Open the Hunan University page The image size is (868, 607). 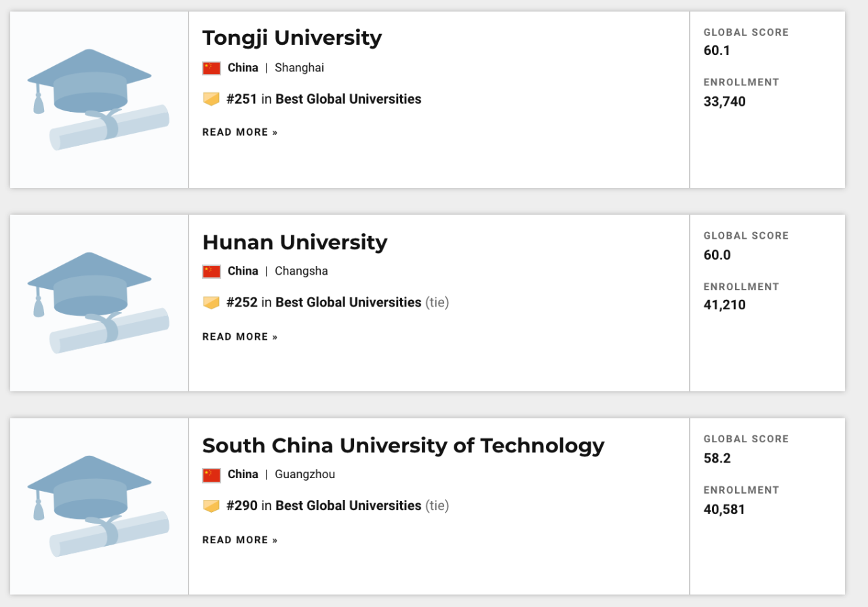coord(294,241)
